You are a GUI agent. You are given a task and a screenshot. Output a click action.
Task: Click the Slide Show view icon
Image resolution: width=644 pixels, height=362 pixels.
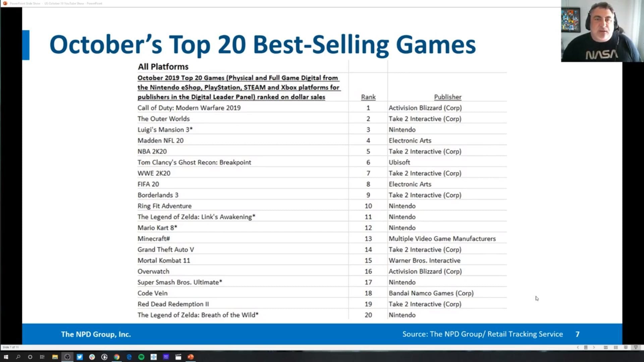coord(636,347)
